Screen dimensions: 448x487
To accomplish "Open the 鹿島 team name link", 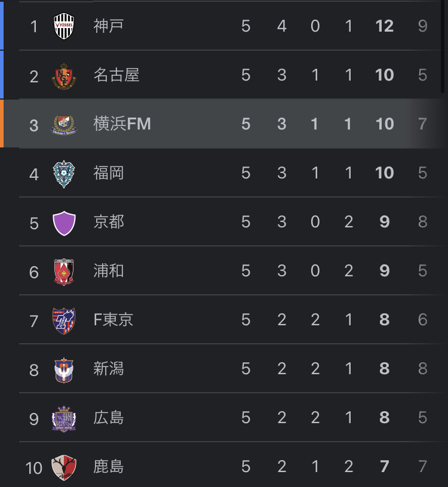I will pos(109,467).
